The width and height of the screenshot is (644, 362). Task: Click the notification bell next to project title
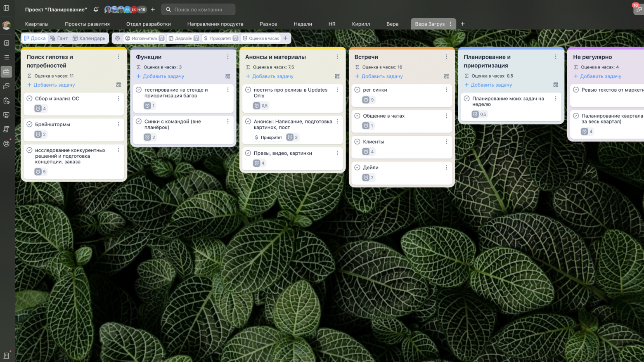(x=96, y=9)
